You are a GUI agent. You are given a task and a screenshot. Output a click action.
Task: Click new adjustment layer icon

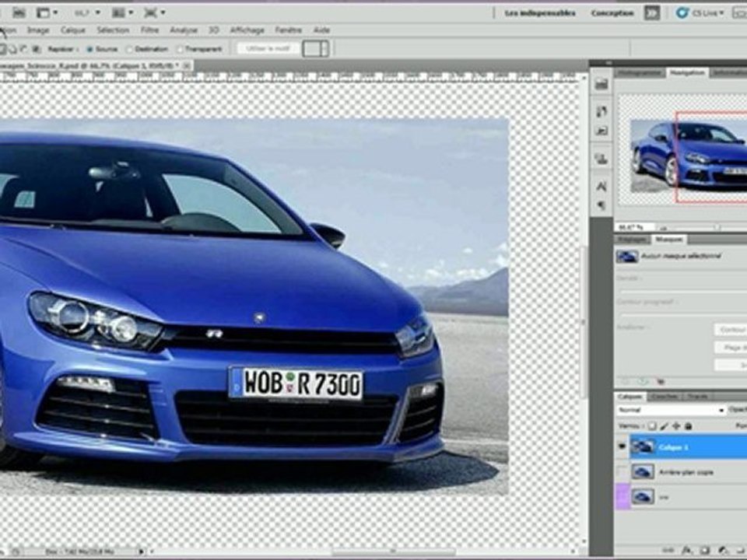tap(724, 551)
